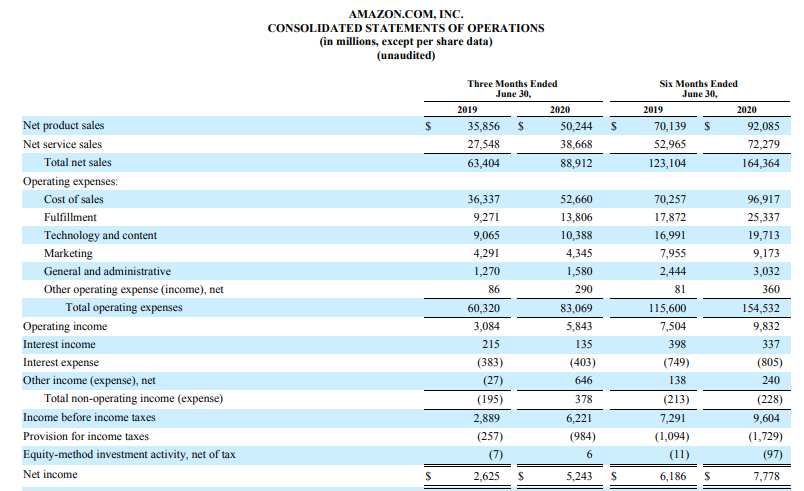
Task: Click net income value 2,625
Action: click(486, 476)
